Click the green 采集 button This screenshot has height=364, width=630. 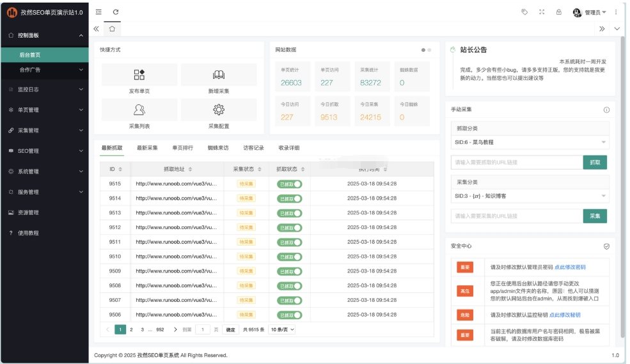pos(595,216)
